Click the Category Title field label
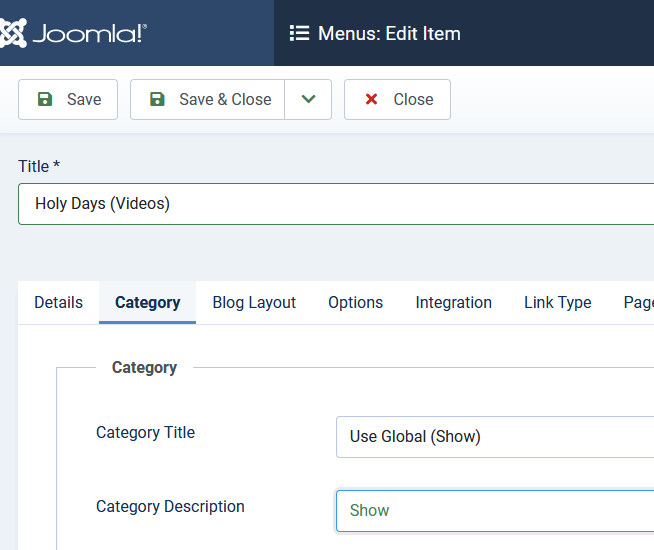This screenshot has width=654, height=550. [x=145, y=433]
